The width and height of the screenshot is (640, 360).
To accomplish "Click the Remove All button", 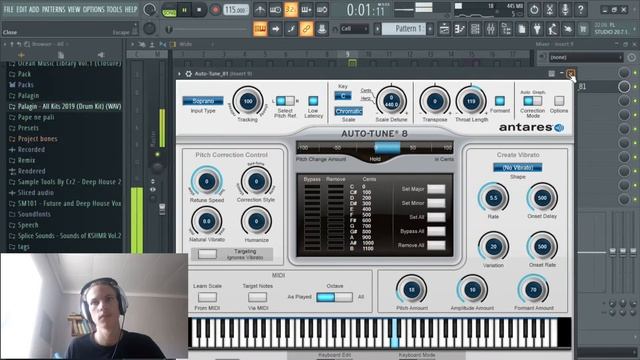I will point(436,245).
